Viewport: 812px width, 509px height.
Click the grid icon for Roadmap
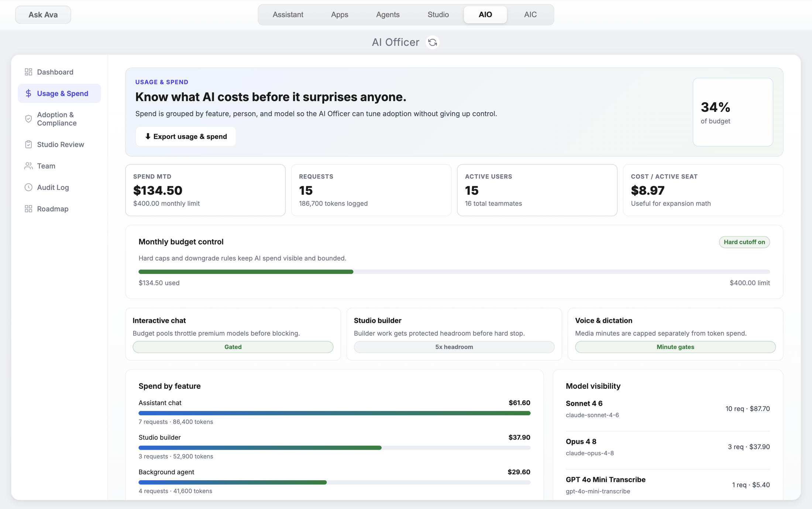click(x=28, y=209)
